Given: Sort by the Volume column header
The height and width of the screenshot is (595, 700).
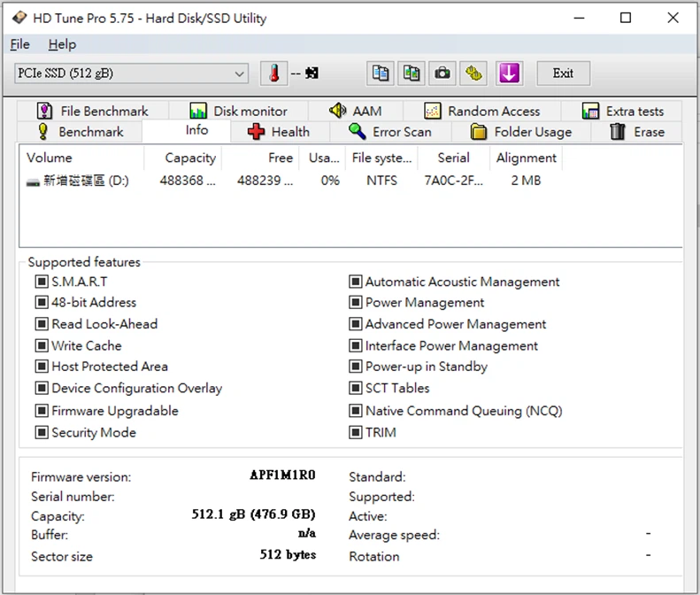Looking at the screenshot, I should (x=81, y=158).
